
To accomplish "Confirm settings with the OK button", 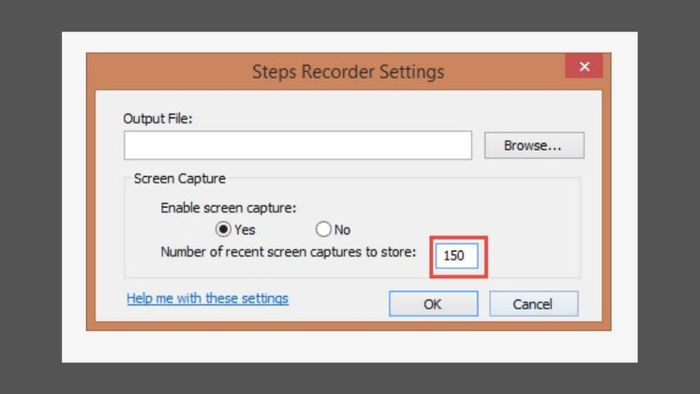I will [x=433, y=304].
